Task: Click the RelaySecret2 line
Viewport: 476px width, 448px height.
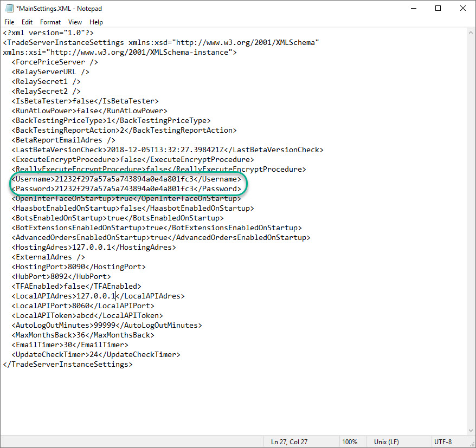Action: click(46, 91)
